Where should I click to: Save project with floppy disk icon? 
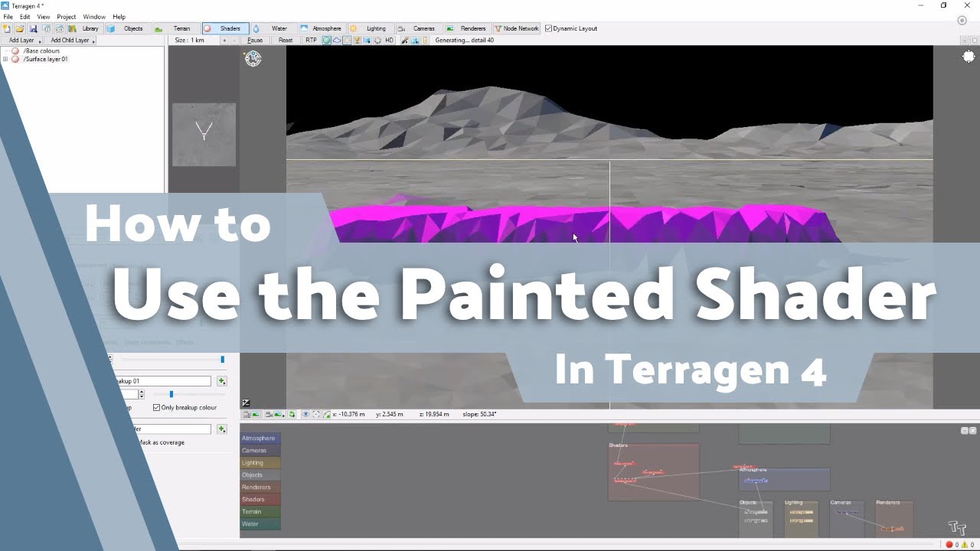[x=33, y=28]
